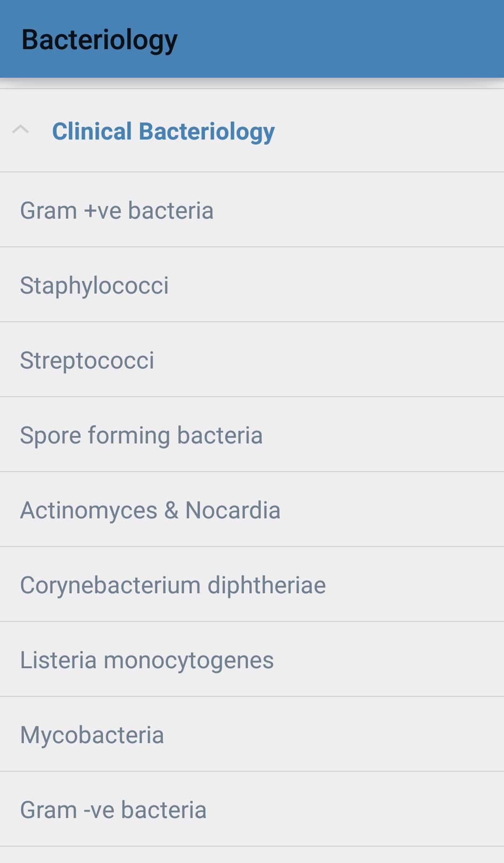Open the Gram +ve bacteria topic
The height and width of the screenshot is (863, 504).
(117, 210)
